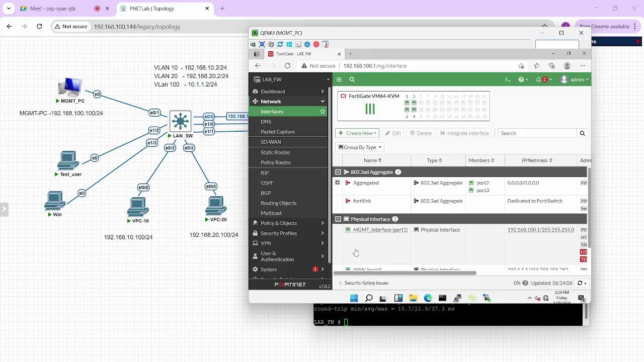
Task: Open the admin user dropdown
Action: tap(574, 79)
